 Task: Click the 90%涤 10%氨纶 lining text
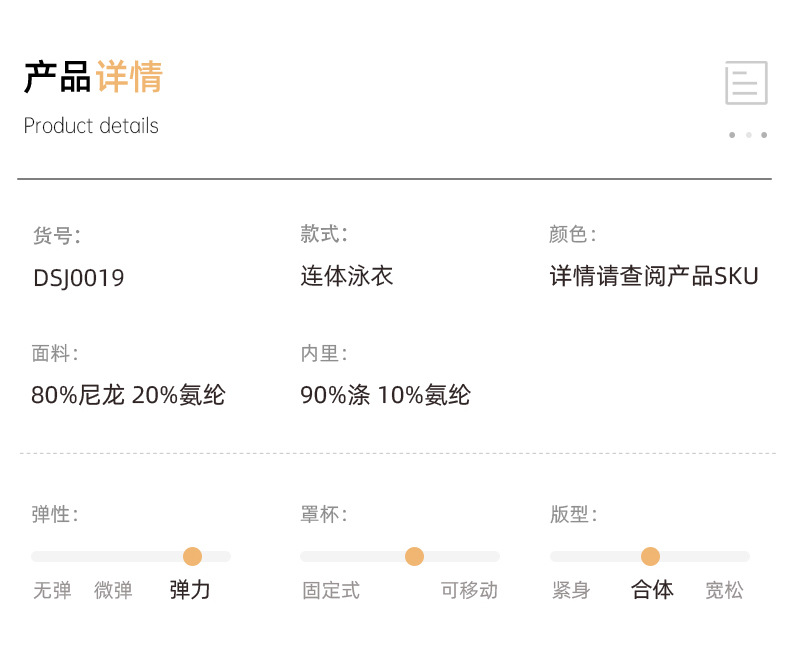click(x=385, y=395)
